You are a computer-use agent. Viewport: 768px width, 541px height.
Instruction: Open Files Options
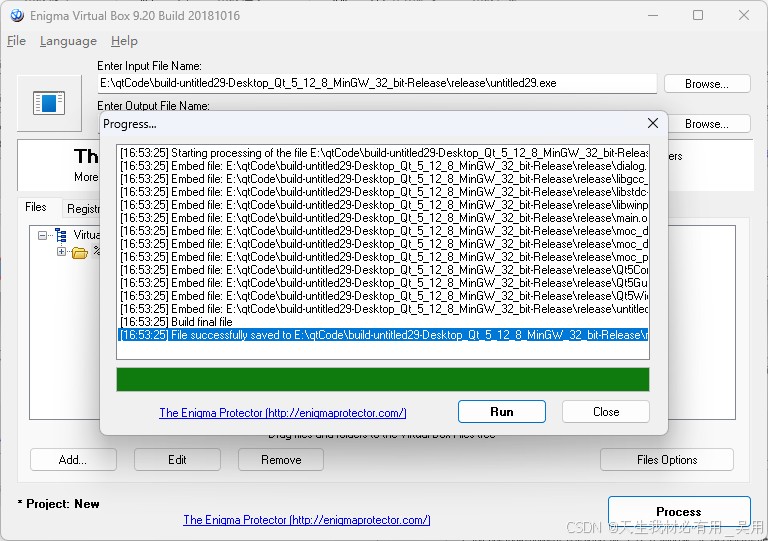click(x=667, y=460)
